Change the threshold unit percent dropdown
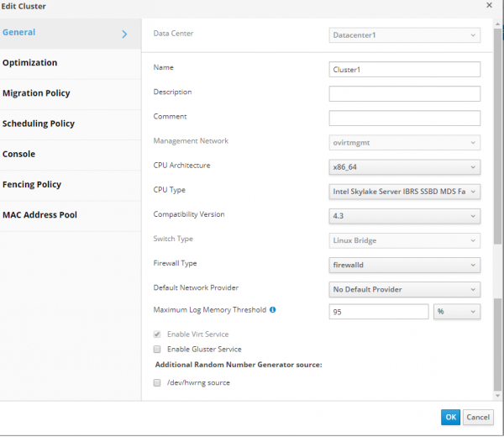This screenshot has width=504, height=437. tap(457, 312)
